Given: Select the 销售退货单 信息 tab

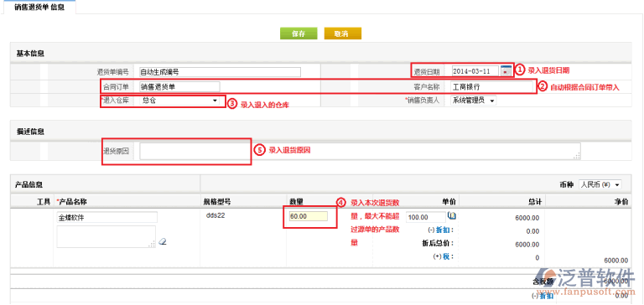Looking at the screenshot, I should pyautogui.click(x=39, y=8).
